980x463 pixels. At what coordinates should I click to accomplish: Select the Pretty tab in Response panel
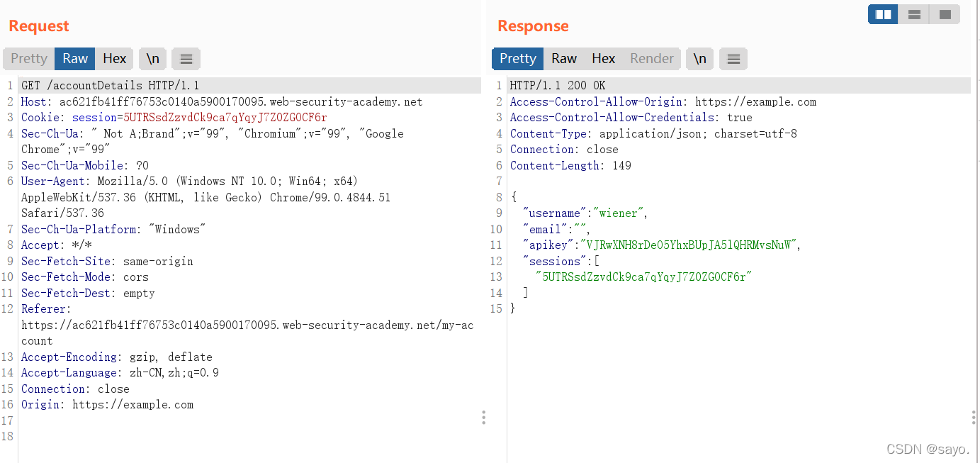518,59
